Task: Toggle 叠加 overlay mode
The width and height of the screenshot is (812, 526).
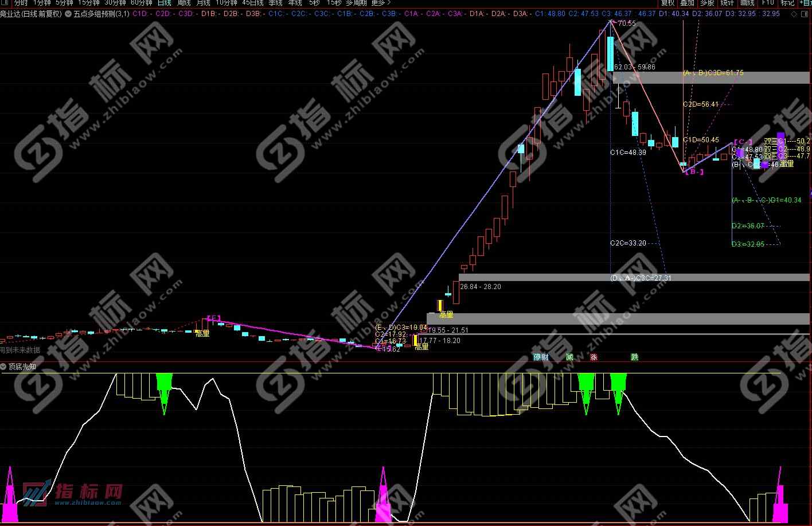Action: [687, 3]
